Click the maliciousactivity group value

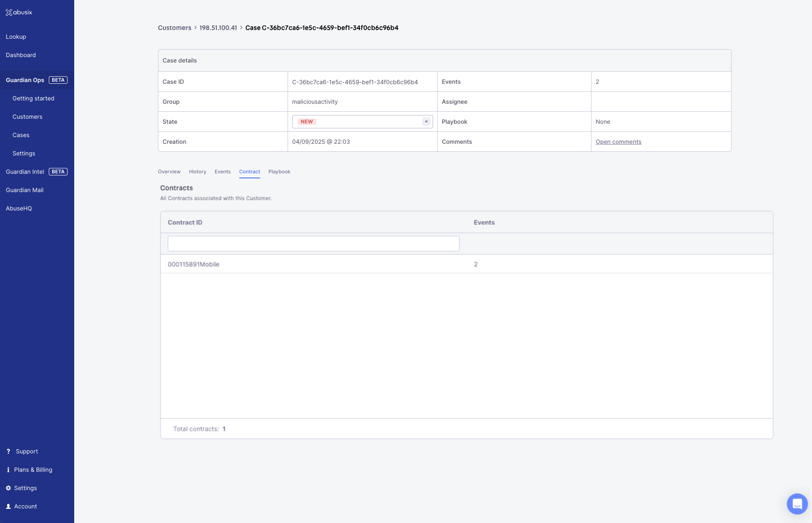pos(315,102)
